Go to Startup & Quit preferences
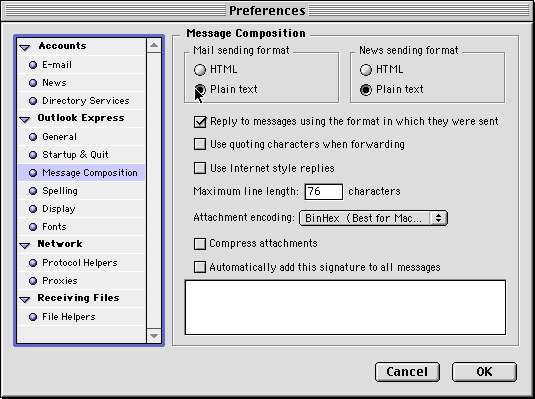 [82, 155]
